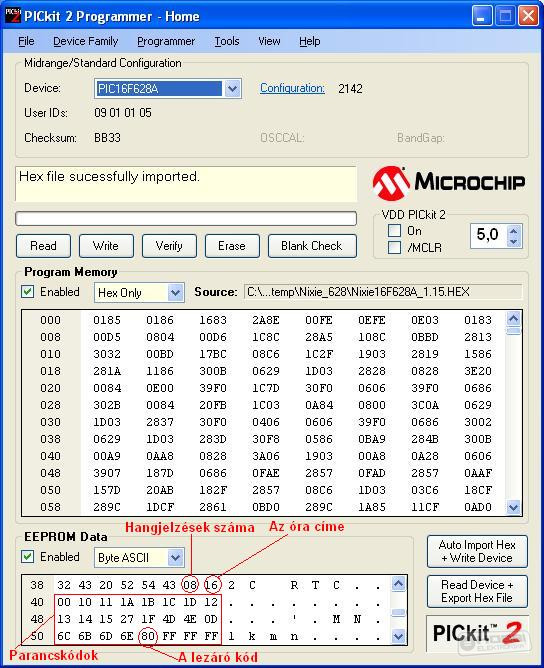Click the Blank Check button
The height and width of the screenshot is (668, 544).
tap(312, 246)
